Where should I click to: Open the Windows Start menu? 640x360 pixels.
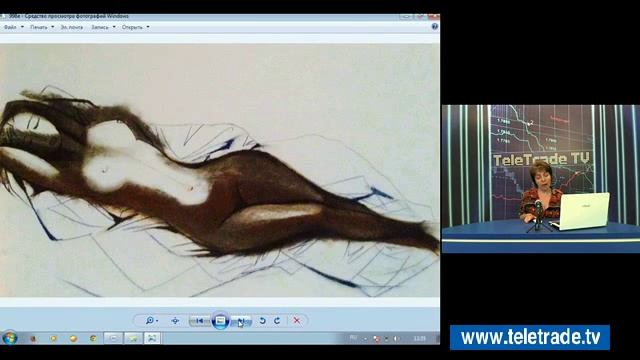pyautogui.click(x=9, y=338)
